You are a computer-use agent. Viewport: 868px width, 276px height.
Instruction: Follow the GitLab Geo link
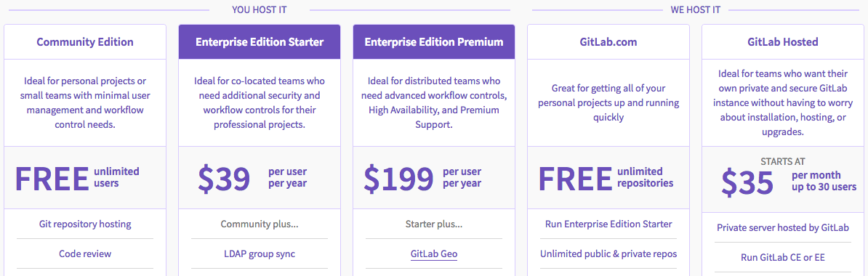434,254
